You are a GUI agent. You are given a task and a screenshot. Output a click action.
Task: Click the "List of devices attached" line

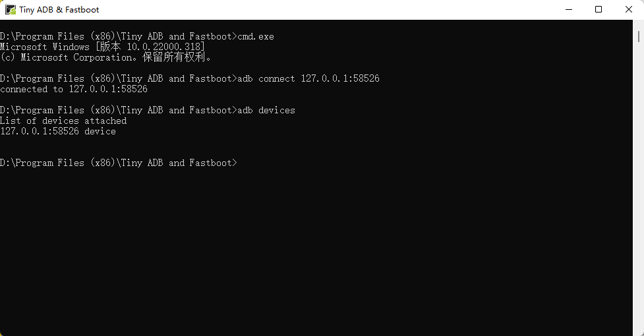(x=63, y=121)
